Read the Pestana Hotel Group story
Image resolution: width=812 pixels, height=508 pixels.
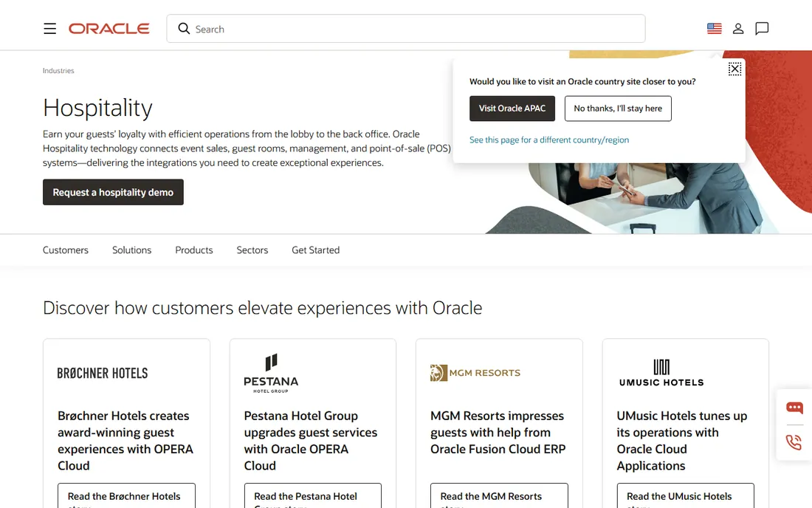point(313,496)
